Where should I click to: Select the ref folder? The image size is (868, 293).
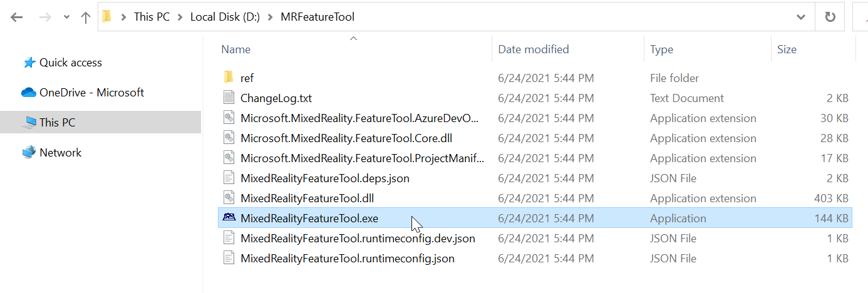247,78
